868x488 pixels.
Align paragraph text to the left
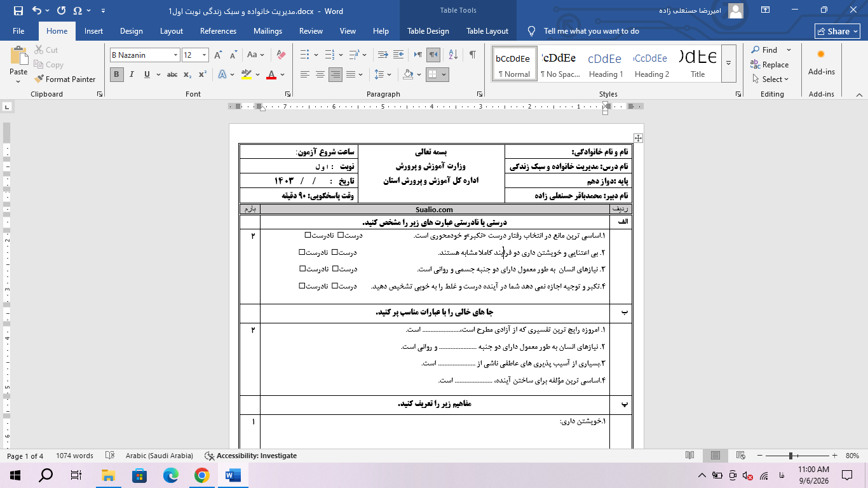point(305,74)
